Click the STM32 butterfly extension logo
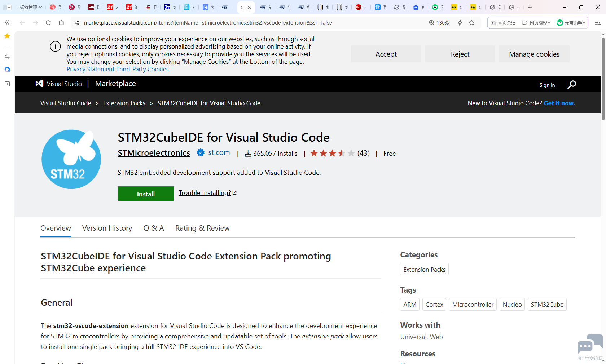 71,159
